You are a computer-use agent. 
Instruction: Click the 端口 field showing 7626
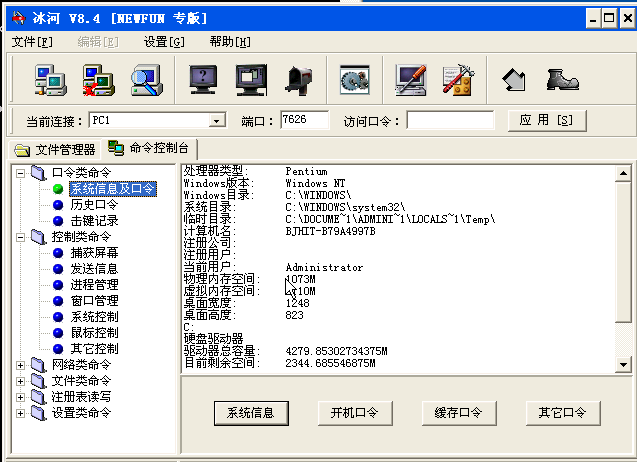pos(304,120)
